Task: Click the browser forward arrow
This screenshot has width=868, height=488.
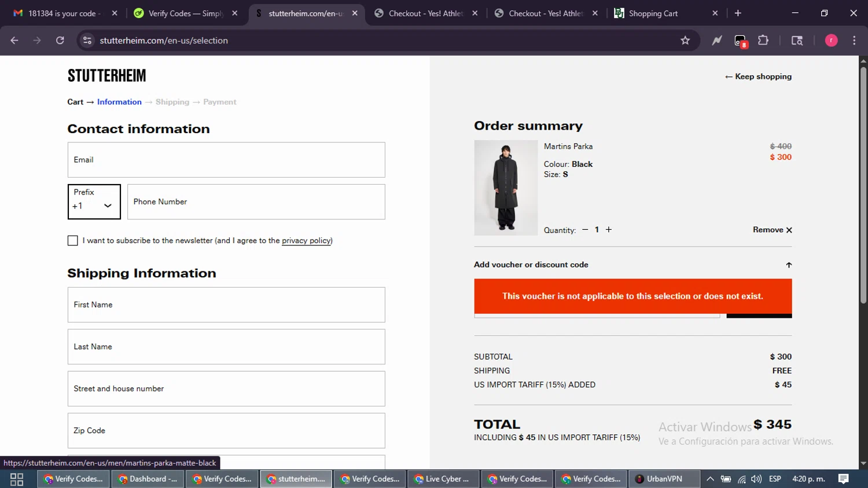Action: tap(37, 41)
